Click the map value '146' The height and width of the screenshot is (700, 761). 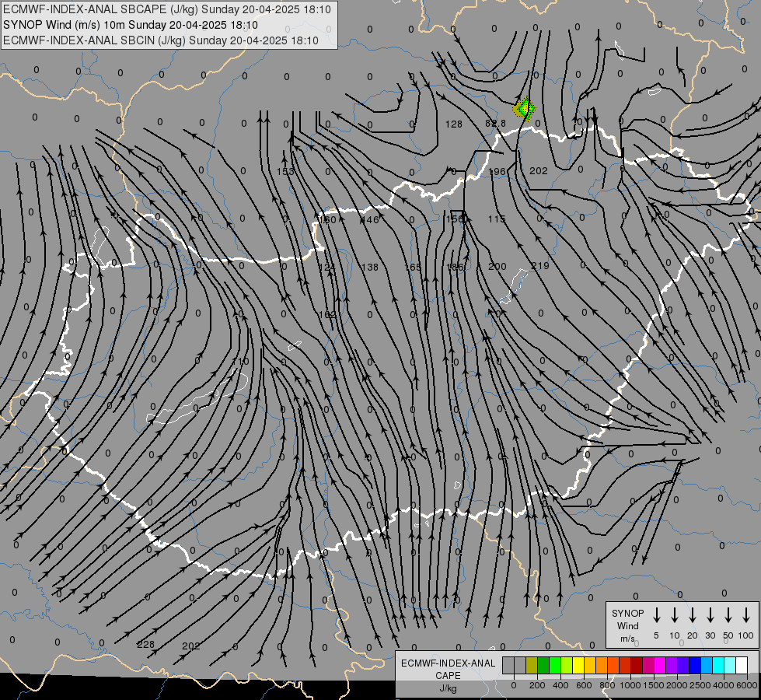tap(370, 219)
